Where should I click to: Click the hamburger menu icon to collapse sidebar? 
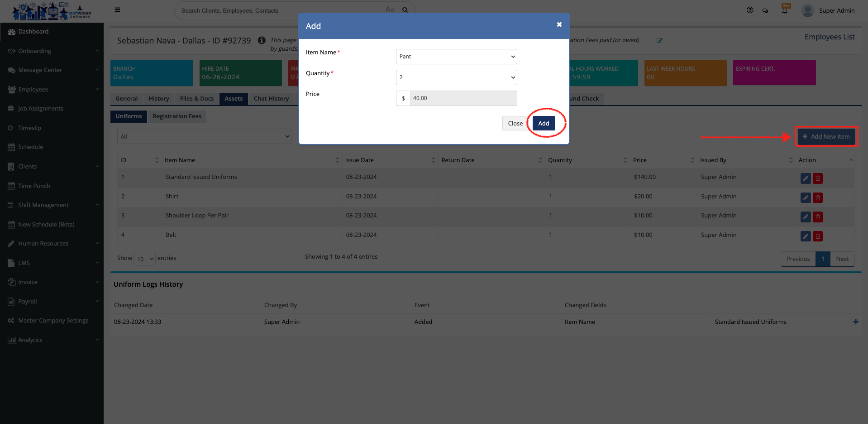pos(117,10)
